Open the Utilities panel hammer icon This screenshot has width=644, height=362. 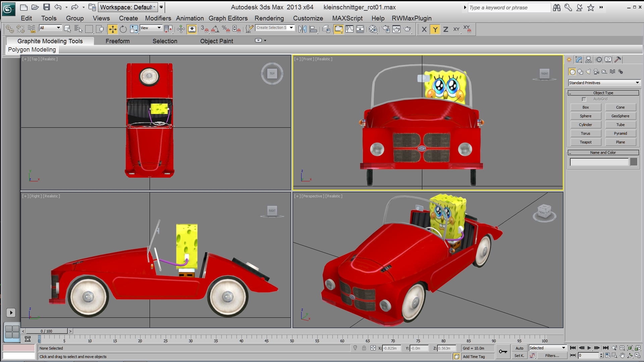[x=618, y=60]
